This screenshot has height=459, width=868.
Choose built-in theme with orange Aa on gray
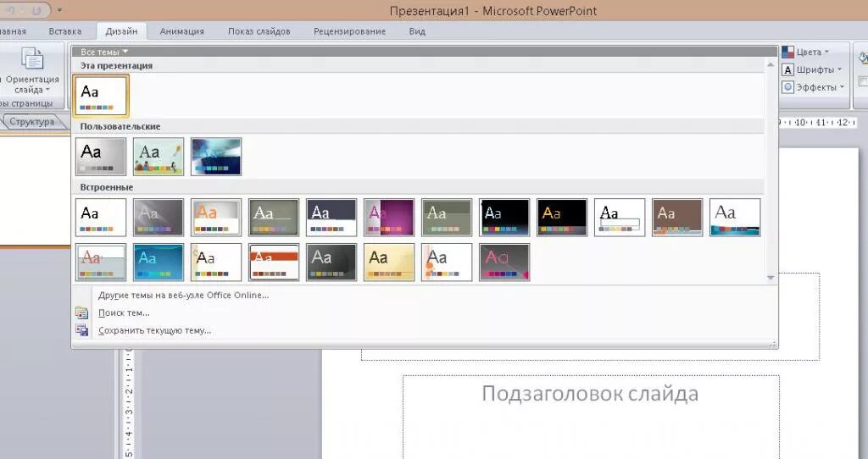tap(216, 218)
